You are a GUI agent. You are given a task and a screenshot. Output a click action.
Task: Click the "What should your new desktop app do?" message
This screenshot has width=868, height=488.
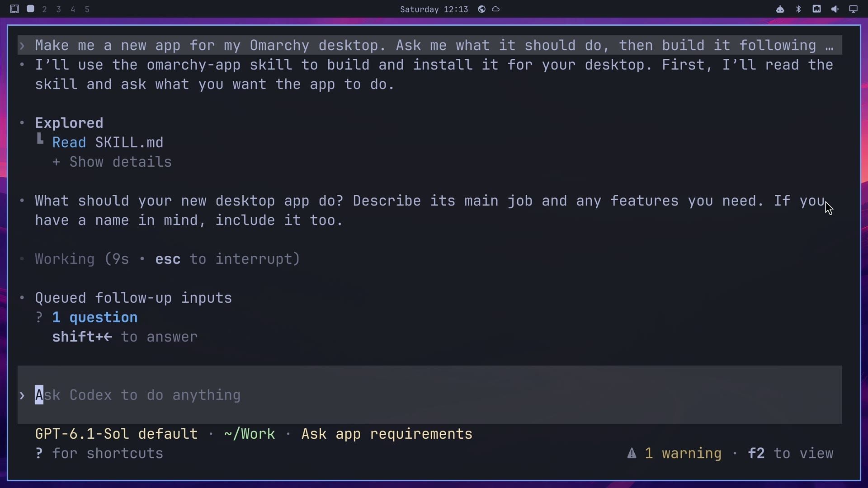[x=429, y=211]
